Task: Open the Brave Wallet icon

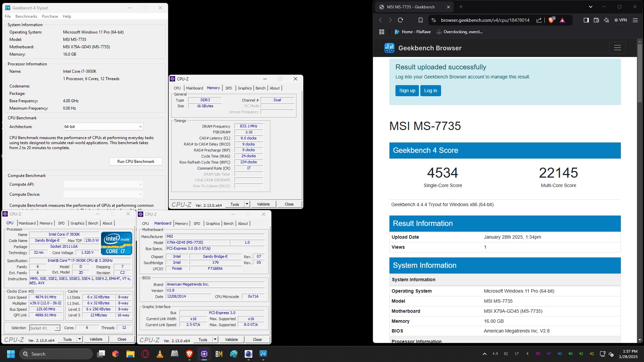Action: click(596, 20)
